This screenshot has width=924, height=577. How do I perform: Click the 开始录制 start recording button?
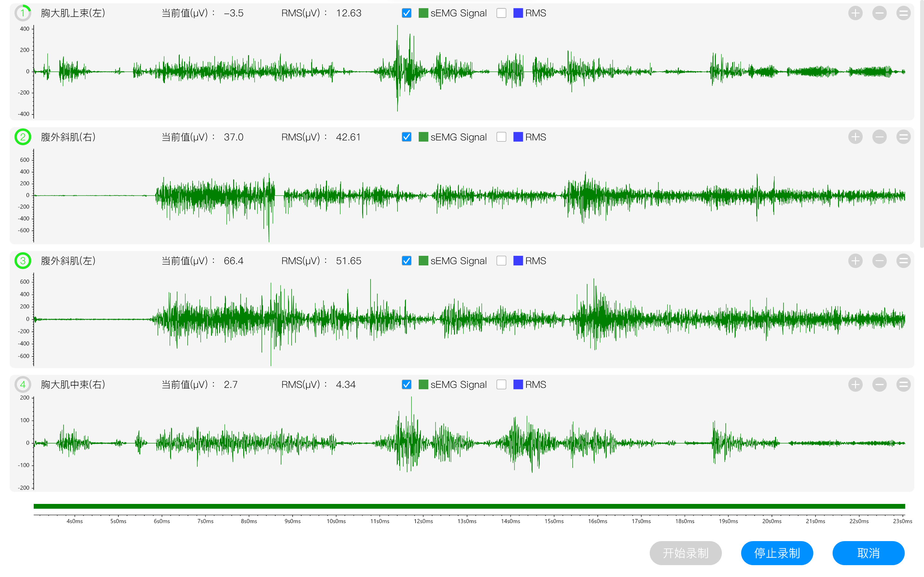coord(685,553)
